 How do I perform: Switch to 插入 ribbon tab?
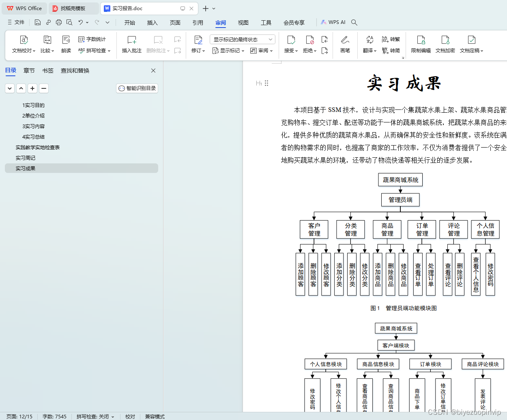tap(153, 23)
